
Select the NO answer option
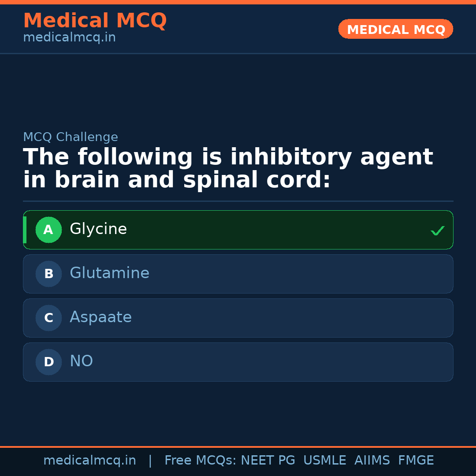click(81, 361)
